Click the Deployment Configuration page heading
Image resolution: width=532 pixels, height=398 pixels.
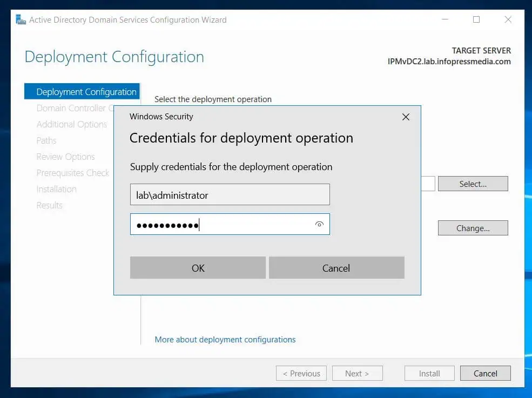(x=115, y=57)
